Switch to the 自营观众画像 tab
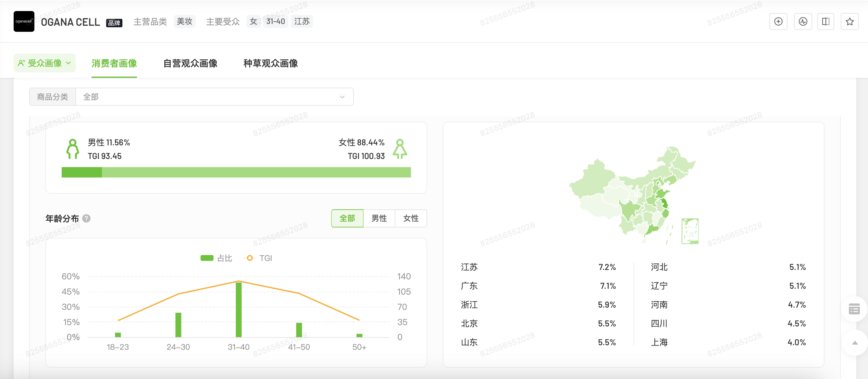 click(191, 63)
